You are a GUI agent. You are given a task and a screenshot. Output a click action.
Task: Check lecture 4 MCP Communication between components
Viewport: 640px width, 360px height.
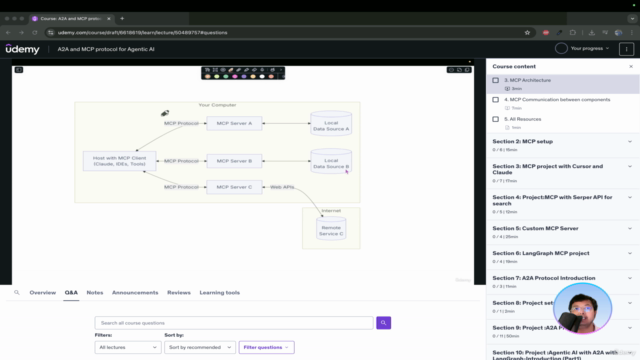[496, 100]
